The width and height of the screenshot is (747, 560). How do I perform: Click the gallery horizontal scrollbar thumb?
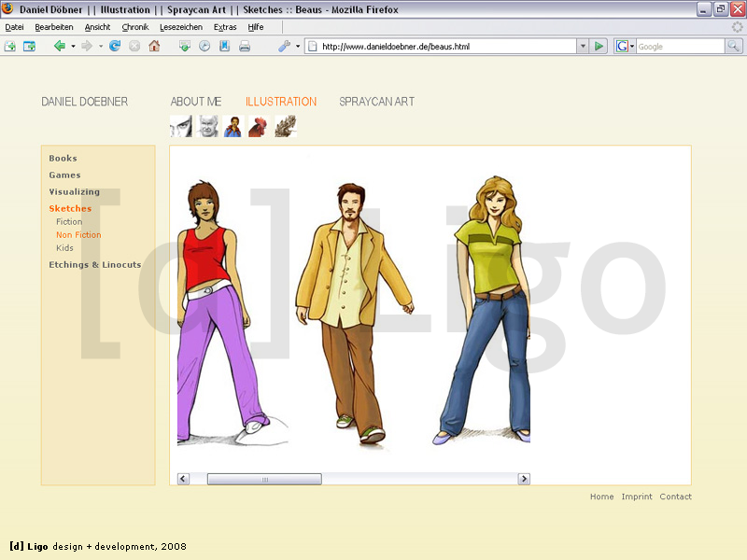[x=264, y=479]
